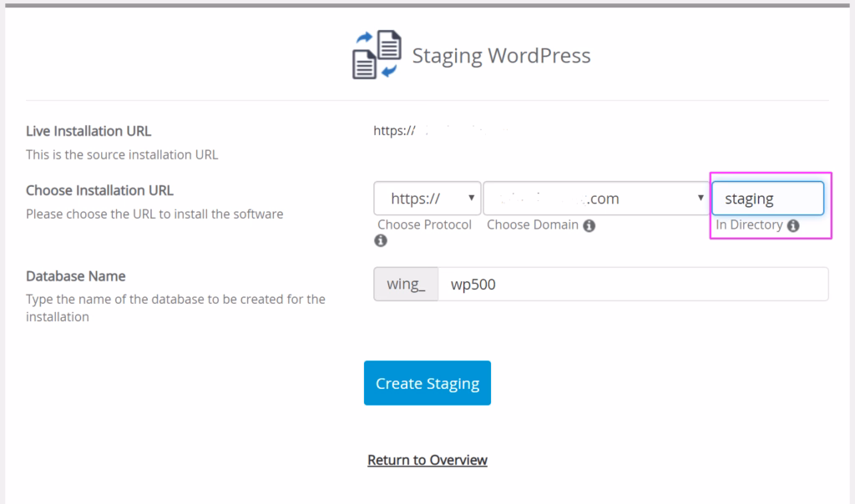Open the Choose Protocol info icon
The image size is (855, 504).
381,240
